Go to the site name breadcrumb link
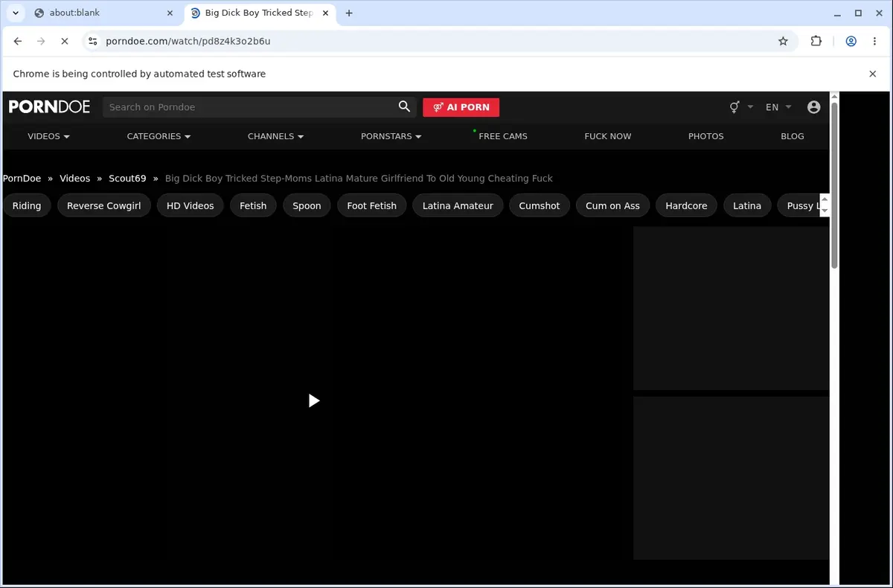Image resolution: width=893 pixels, height=588 pixels. [22, 179]
